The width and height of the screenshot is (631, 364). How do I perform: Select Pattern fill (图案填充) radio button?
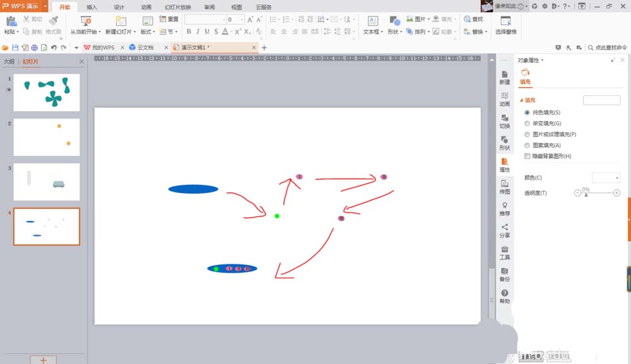[527, 145]
